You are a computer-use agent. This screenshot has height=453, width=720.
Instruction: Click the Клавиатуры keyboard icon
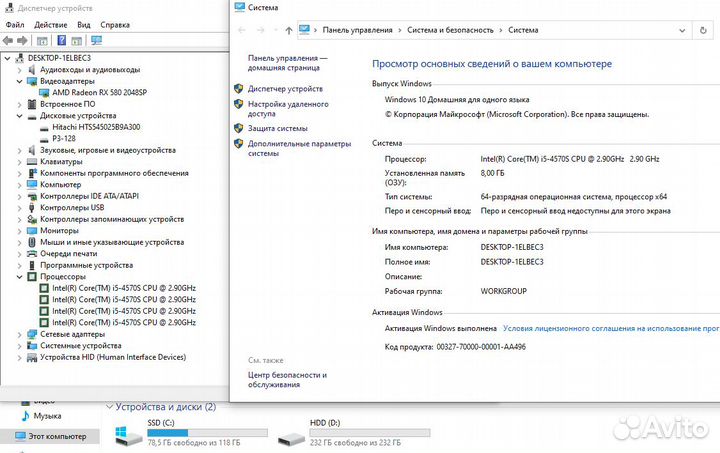coord(32,162)
